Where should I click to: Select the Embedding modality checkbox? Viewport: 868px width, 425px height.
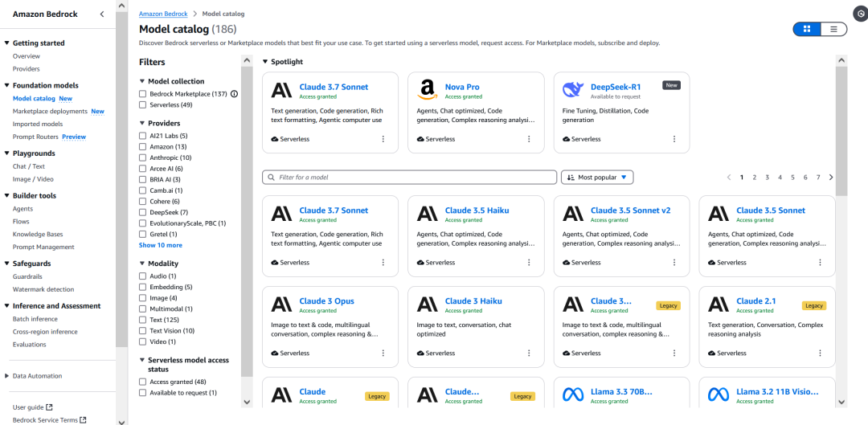point(143,287)
